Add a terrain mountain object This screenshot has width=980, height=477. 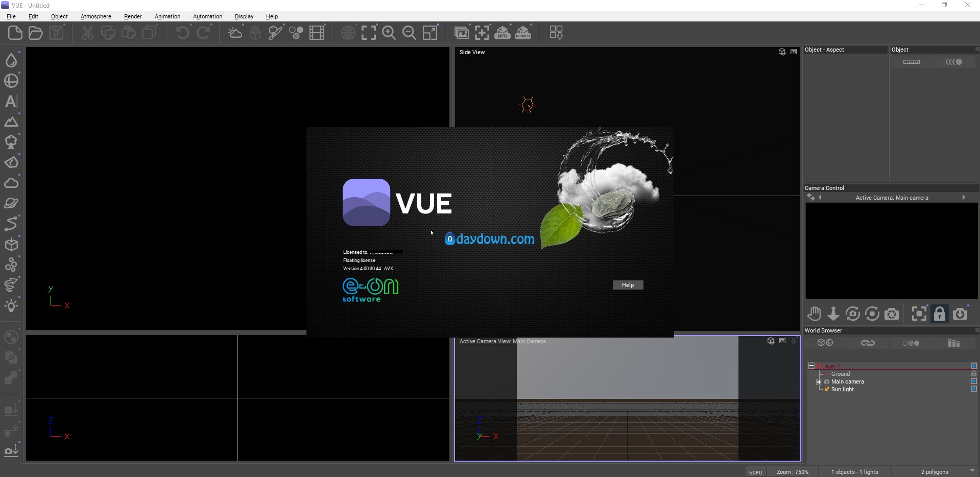(x=11, y=122)
